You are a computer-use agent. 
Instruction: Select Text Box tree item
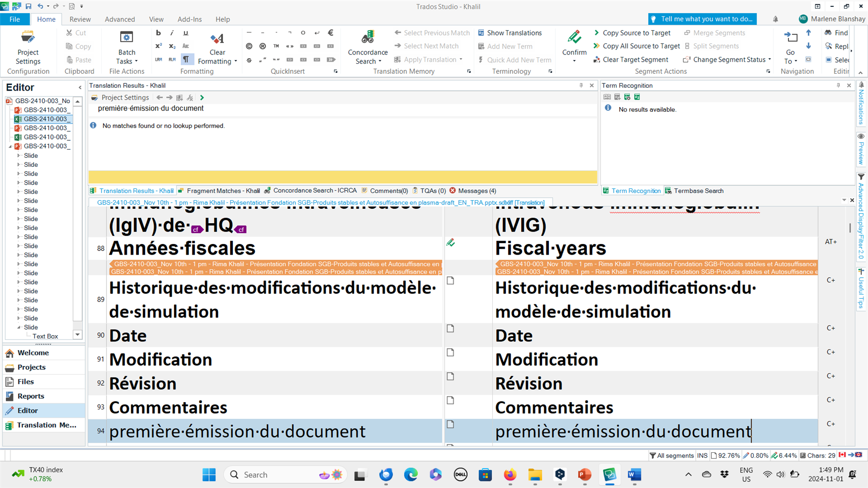pyautogui.click(x=45, y=336)
